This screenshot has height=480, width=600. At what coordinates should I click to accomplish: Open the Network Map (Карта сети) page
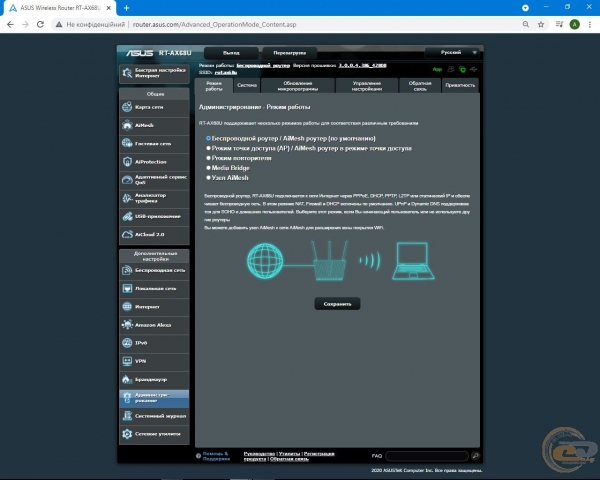tap(154, 107)
